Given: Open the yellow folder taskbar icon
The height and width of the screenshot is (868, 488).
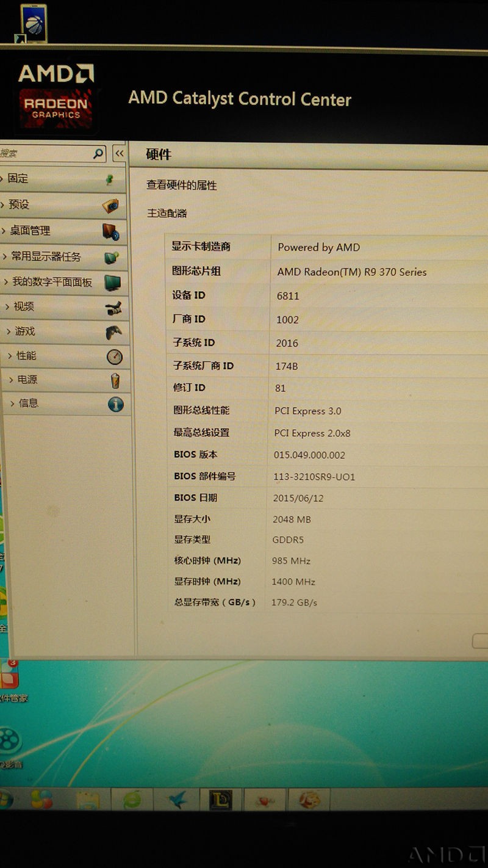Looking at the screenshot, I should pyautogui.click(x=88, y=800).
